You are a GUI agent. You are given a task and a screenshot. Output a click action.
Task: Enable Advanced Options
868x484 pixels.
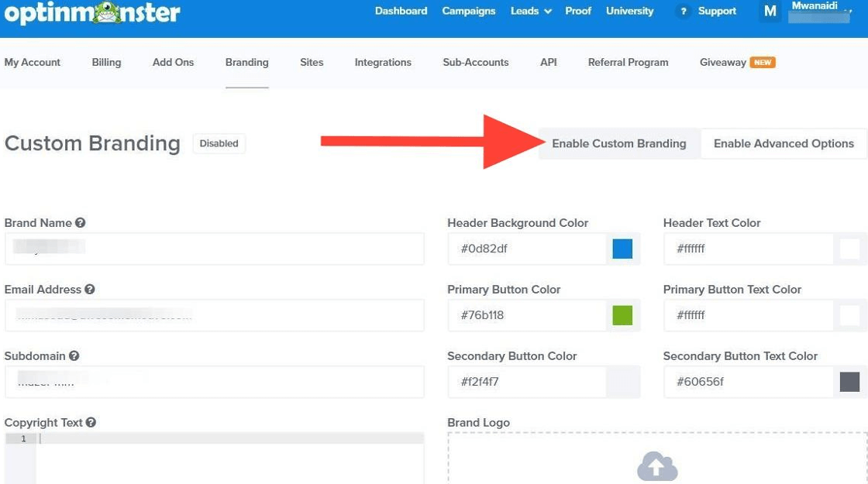coord(784,143)
